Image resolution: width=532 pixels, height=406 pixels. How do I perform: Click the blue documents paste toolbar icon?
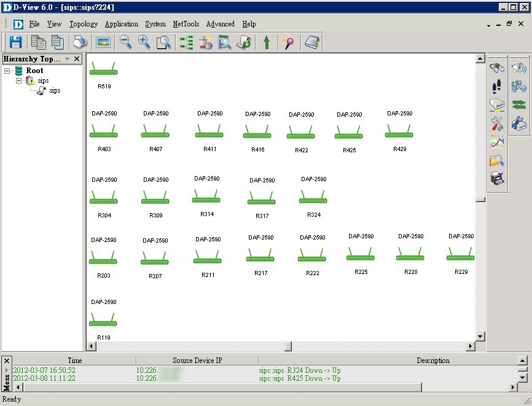click(58, 42)
